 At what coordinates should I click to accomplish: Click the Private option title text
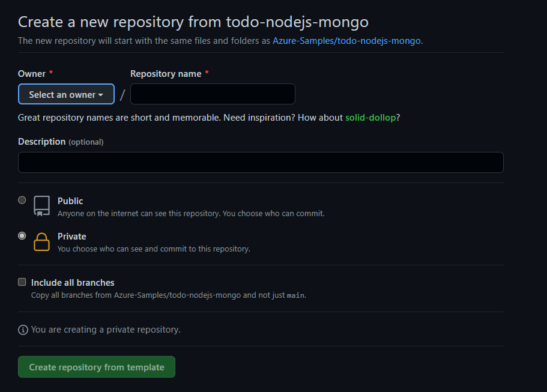click(x=71, y=236)
